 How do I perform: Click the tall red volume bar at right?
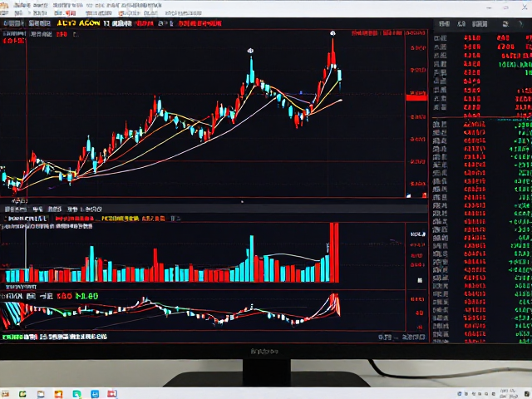click(334, 253)
